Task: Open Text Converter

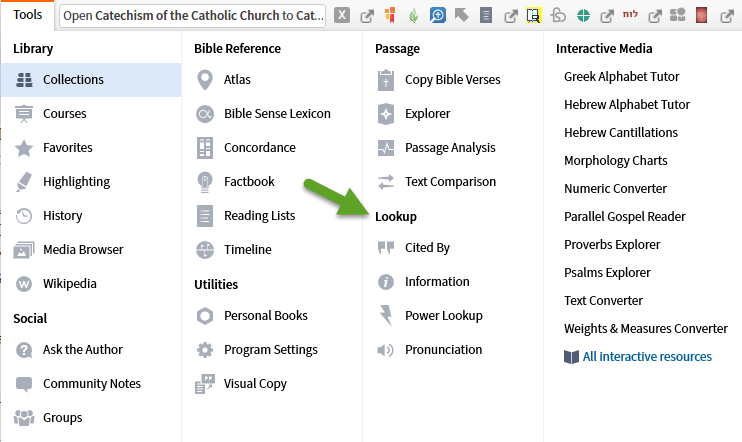Action: [603, 301]
